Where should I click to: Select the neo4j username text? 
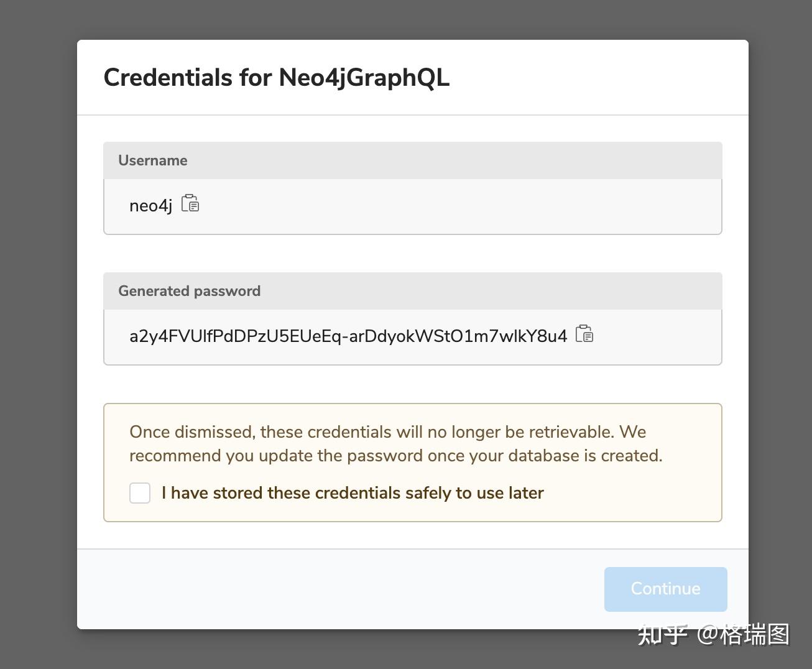click(150, 205)
